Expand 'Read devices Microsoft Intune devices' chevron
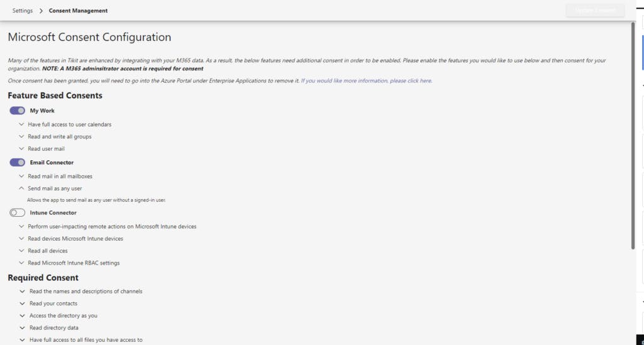 point(21,239)
